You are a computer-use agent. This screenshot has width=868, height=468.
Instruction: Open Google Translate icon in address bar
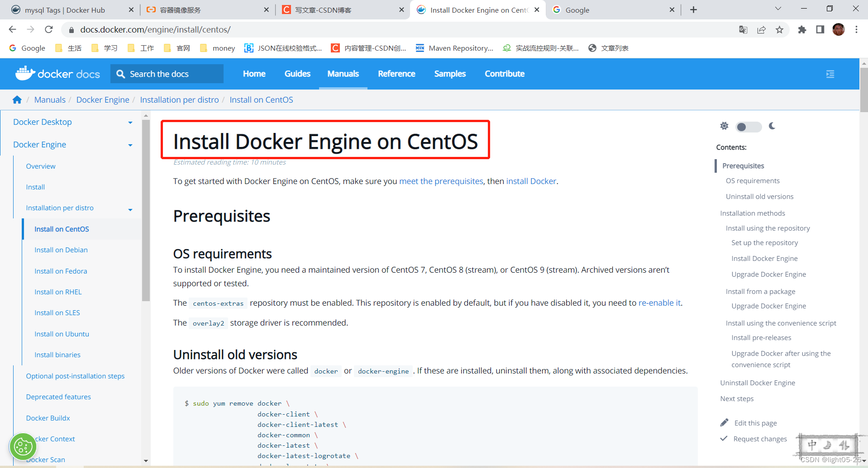coord(743,29)
